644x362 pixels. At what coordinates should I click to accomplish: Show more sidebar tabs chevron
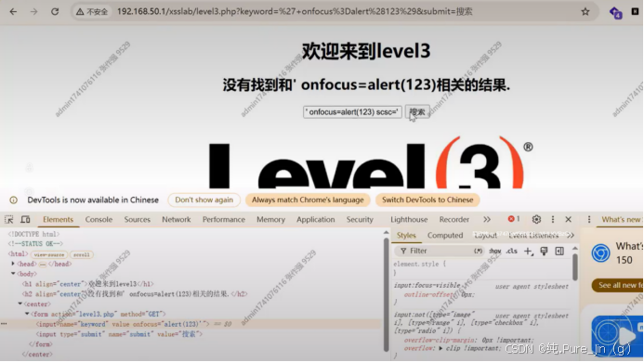[x=571, y=235]
